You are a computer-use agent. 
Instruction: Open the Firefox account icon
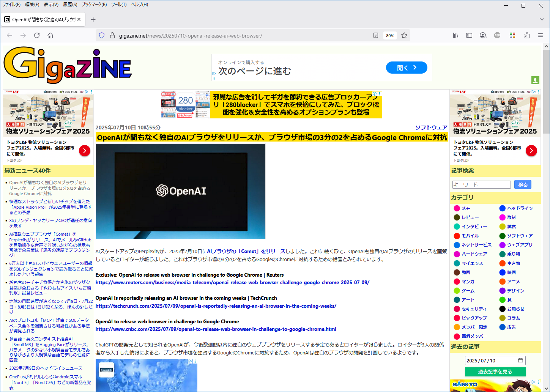tap(483, 35)
